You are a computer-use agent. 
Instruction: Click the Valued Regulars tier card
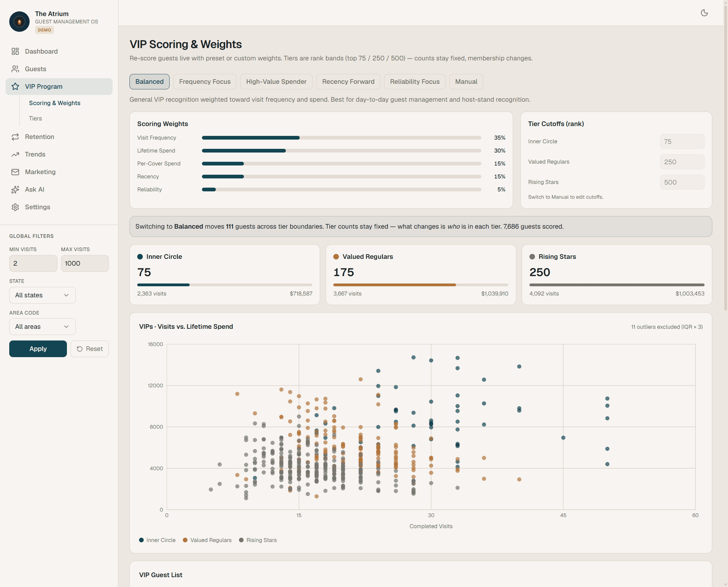pyautogui.click(x=421, y=275)
